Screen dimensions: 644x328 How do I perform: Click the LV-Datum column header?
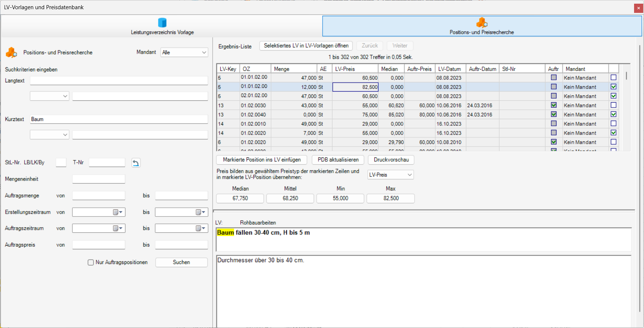[451, 69]
